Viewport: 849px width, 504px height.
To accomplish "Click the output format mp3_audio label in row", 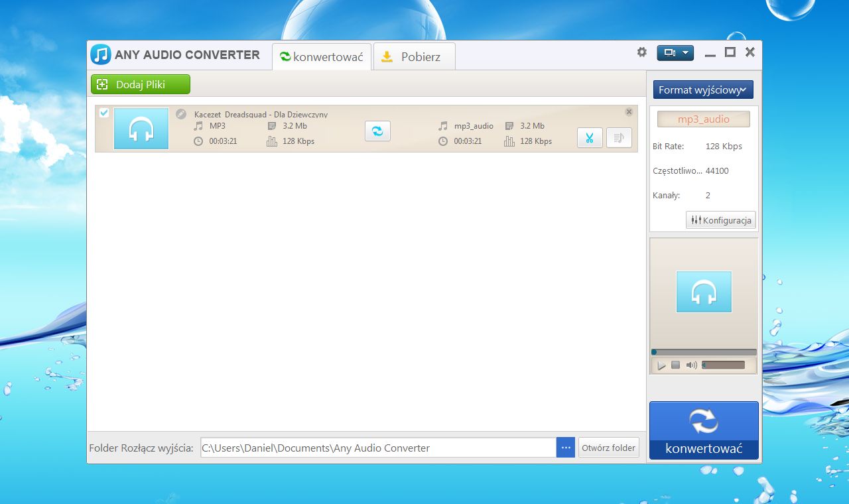I will click(x=474, y=125).
